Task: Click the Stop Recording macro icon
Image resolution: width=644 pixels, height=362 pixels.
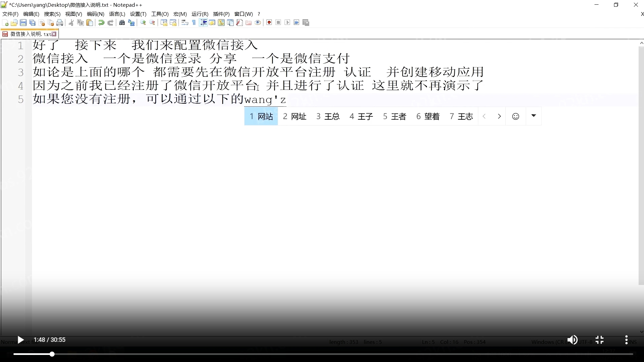Action: click(278, 23)
